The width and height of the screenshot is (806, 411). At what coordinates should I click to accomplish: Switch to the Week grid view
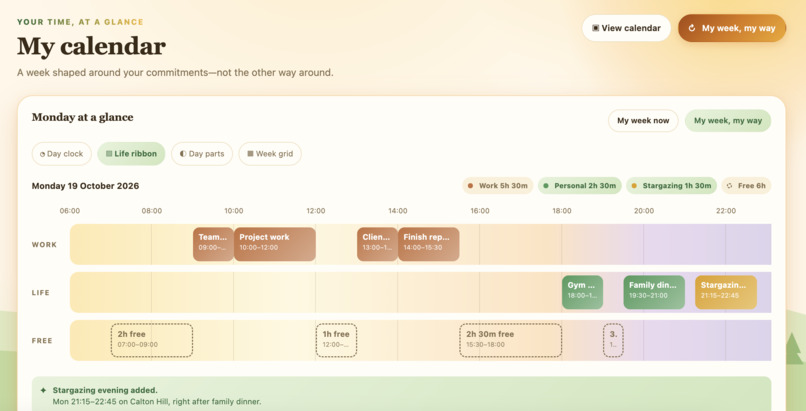tap(270, 154)
